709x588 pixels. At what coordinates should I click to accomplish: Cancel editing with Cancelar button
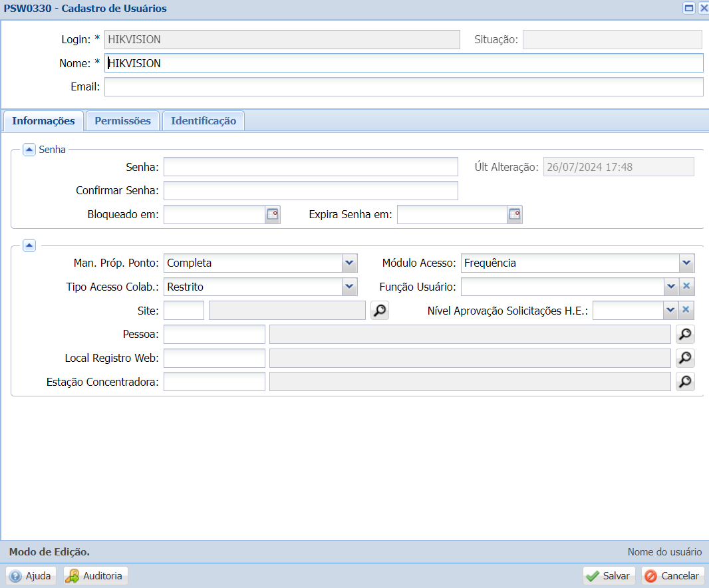(673, 576)
